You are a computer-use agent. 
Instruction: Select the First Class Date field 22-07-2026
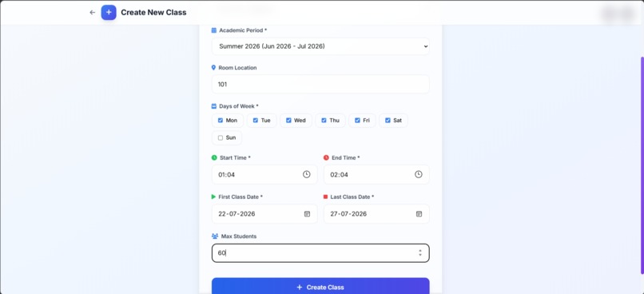click(264, 214)
